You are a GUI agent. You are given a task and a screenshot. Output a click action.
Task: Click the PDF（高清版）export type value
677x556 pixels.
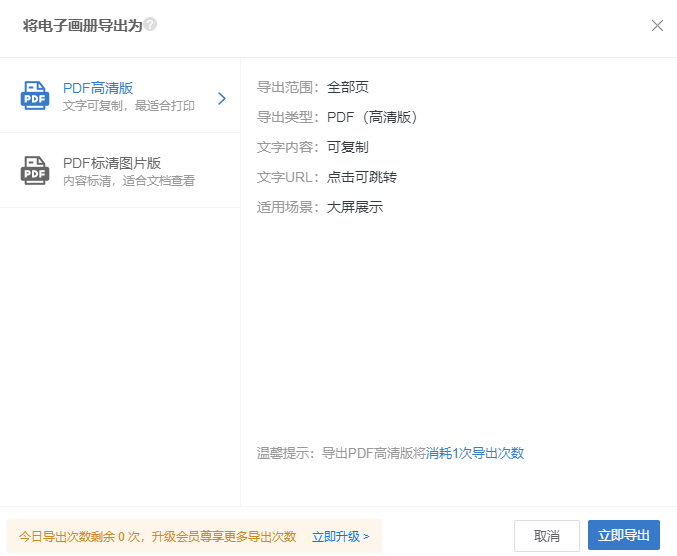(x=372, y=117)
